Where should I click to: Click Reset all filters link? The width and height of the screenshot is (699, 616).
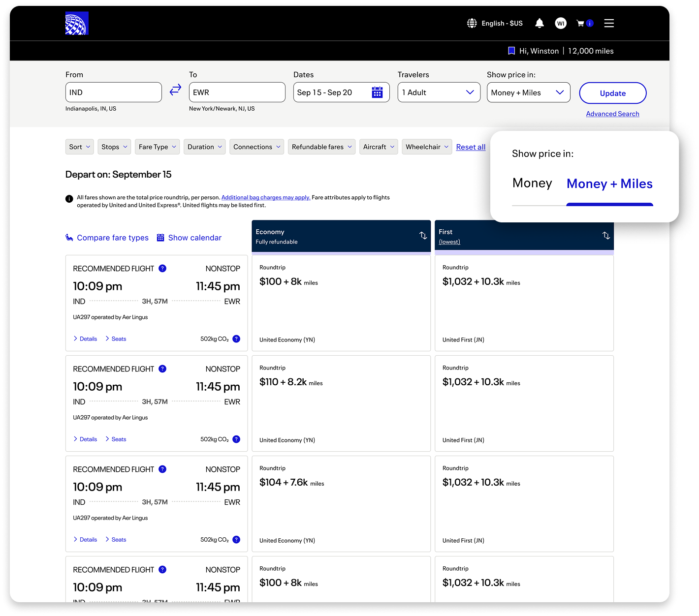coord(471,147)
